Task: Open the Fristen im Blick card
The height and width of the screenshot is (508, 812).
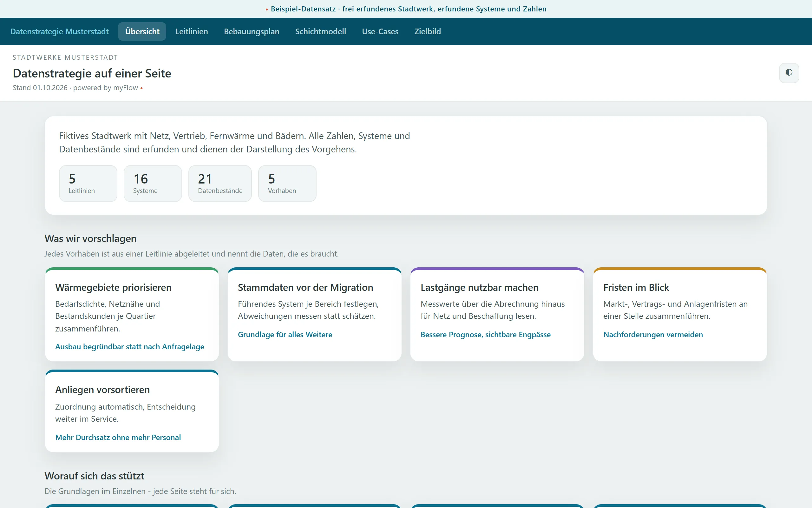Action: 680,314
